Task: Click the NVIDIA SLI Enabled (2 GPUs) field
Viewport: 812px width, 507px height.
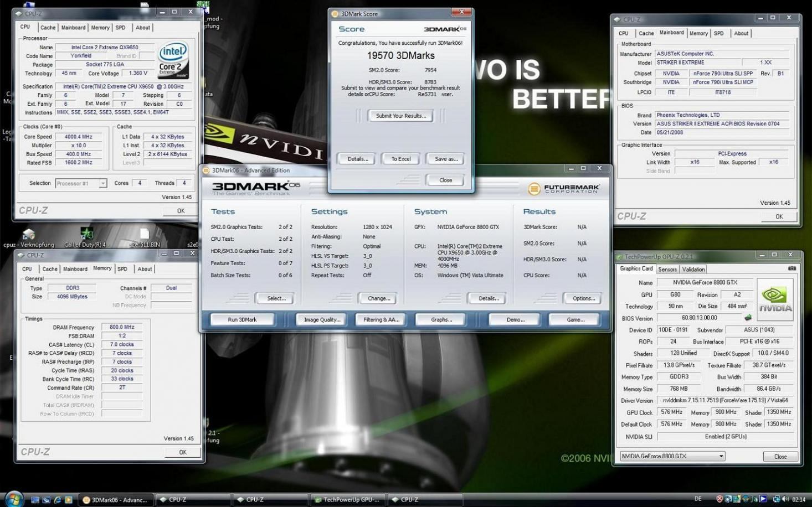Action: [725, 437]
